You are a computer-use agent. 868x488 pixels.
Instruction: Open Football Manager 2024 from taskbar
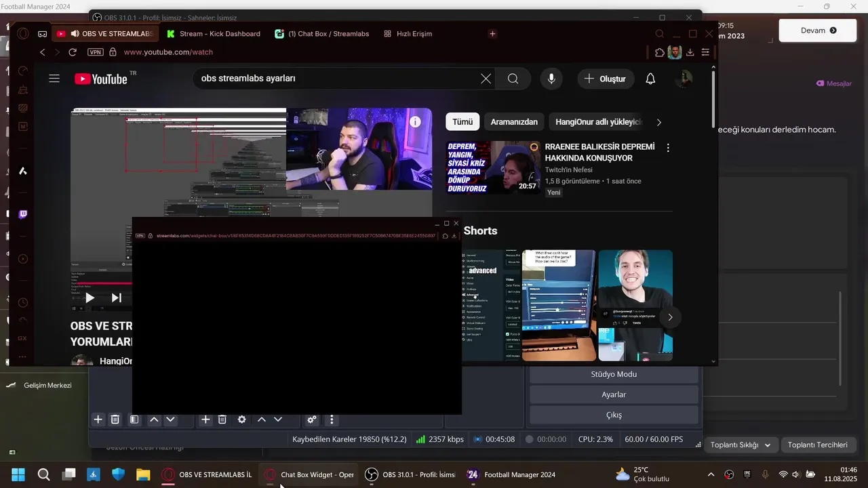[x=512, y=474]
